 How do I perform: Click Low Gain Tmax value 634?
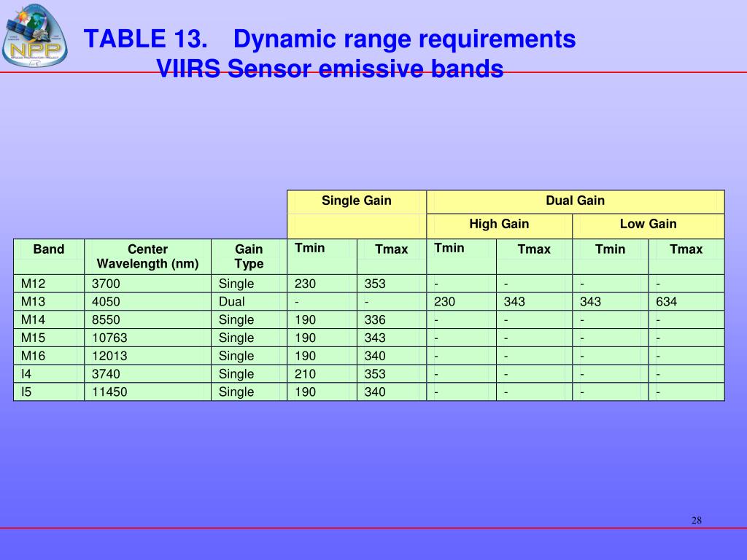click(667, 302)
